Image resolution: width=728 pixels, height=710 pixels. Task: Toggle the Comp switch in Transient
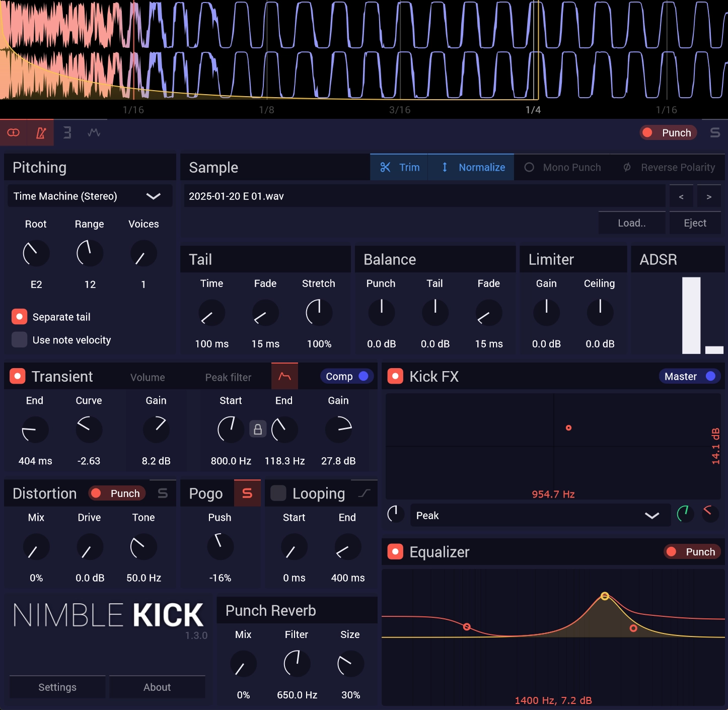[347, 376]
